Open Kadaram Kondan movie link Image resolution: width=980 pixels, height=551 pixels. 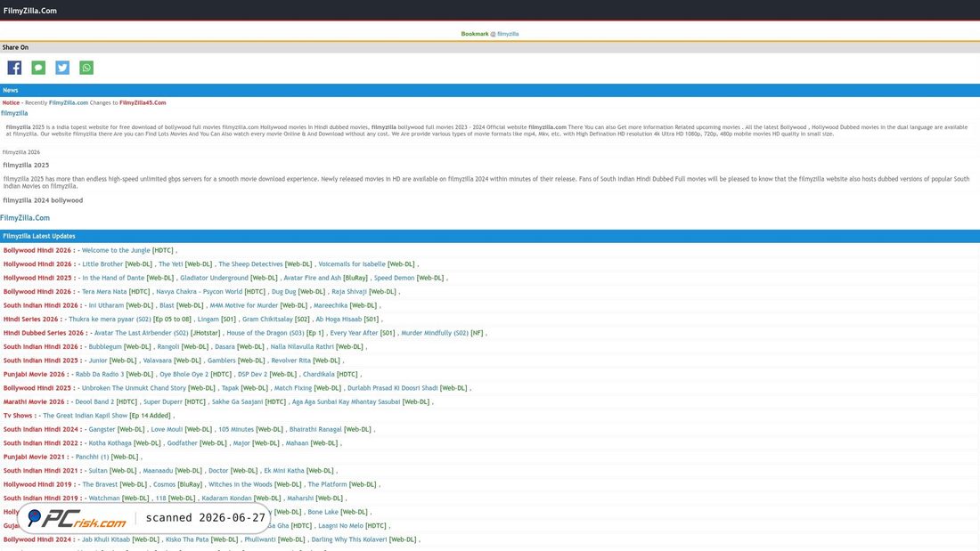click(226, 498)
